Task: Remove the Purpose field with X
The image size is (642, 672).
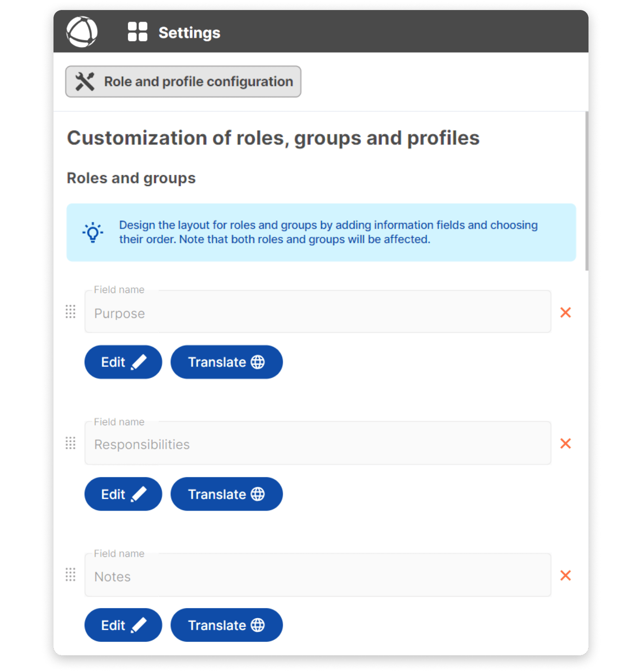Action: pos(566,312)
